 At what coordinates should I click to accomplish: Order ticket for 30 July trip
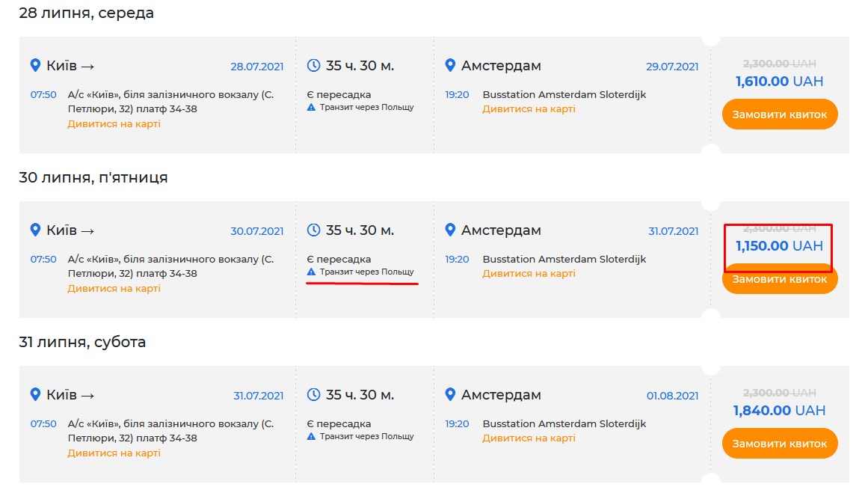(779, 280)
